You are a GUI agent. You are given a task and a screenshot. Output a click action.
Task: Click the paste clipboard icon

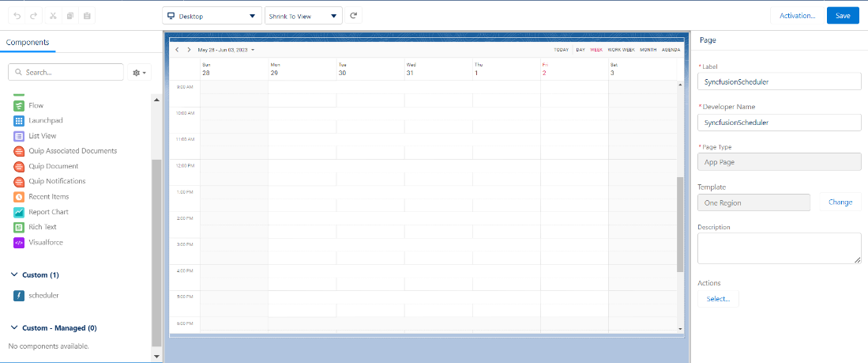coord(87,16)
